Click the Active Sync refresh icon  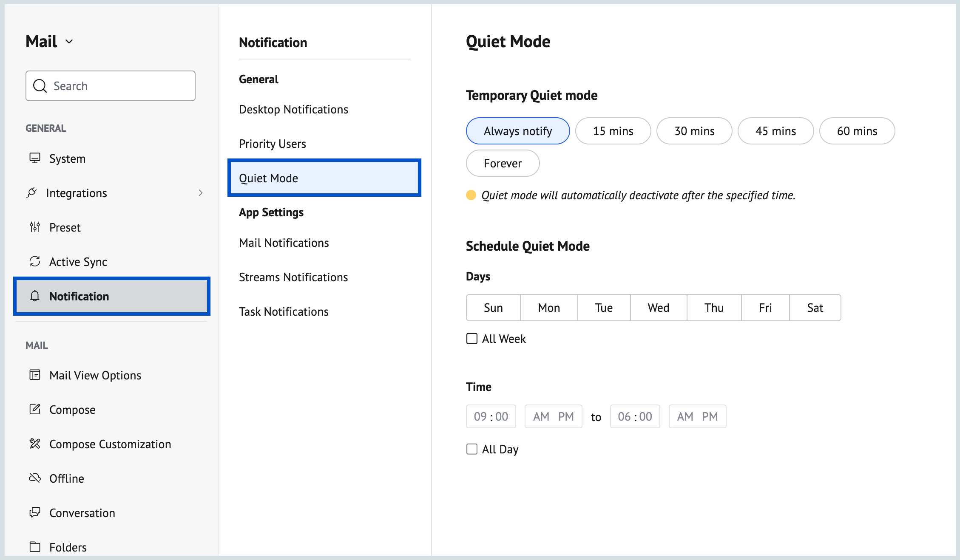[35, 261]
